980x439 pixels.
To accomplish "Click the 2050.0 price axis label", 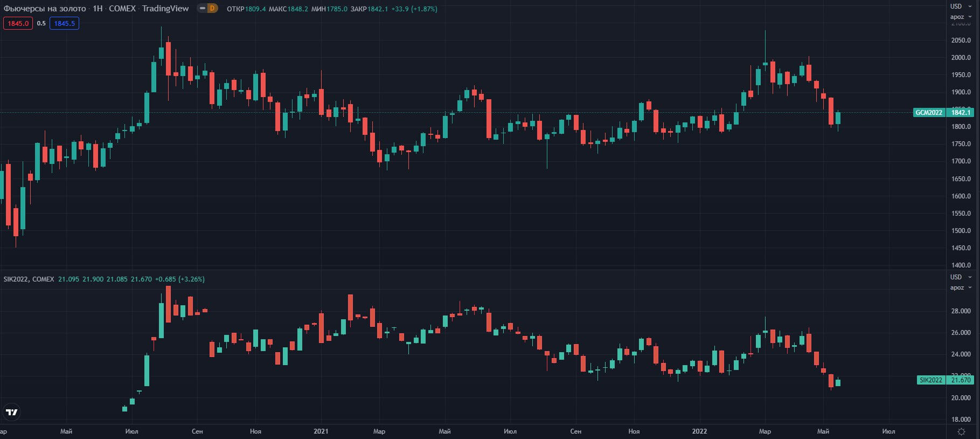I will point(961,40).
